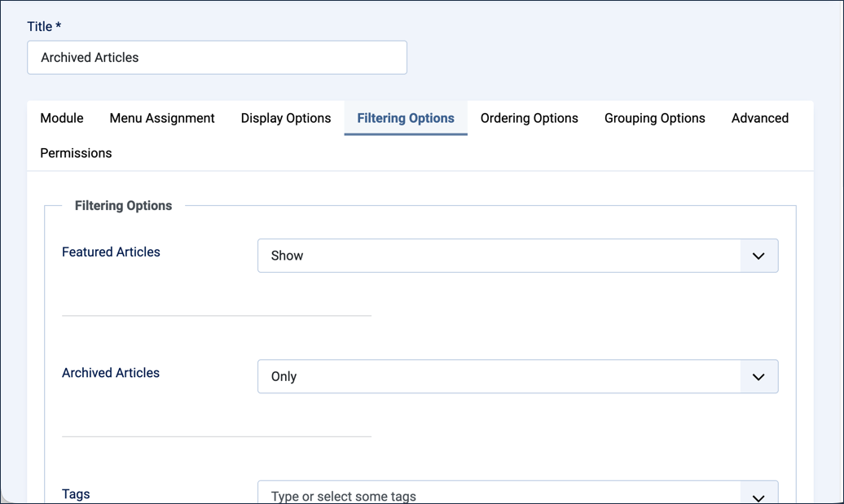Screen dimensions: 844x504
Task: Click the Title input field
Action: click(217, 58)
